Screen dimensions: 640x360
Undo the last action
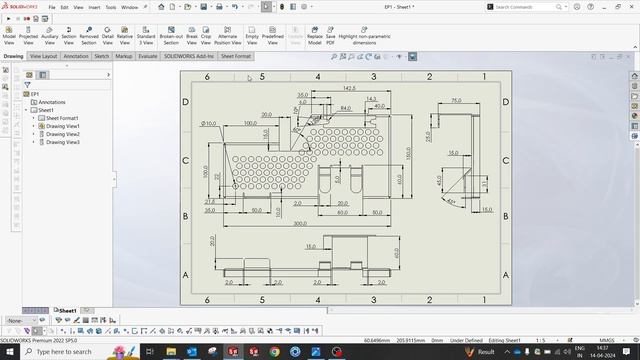point(235,7)
